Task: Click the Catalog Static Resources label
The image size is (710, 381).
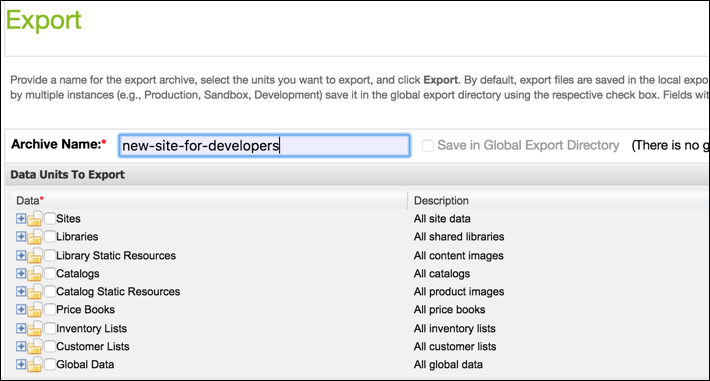Action: pos(118,292)
